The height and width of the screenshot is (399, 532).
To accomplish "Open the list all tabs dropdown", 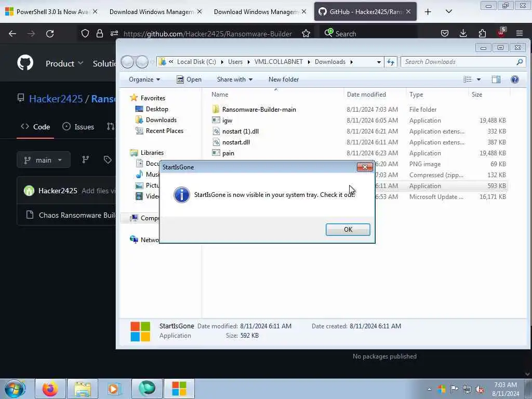I will (448, 12).
